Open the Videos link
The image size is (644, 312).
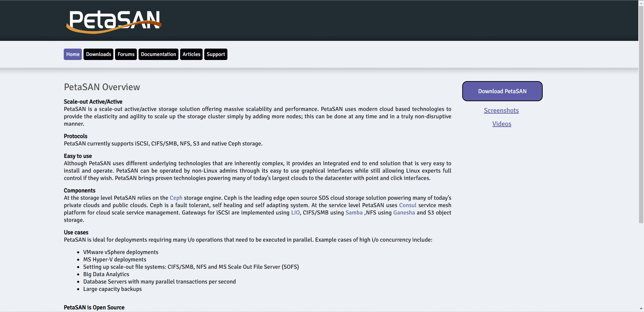(x=502, y=124)
